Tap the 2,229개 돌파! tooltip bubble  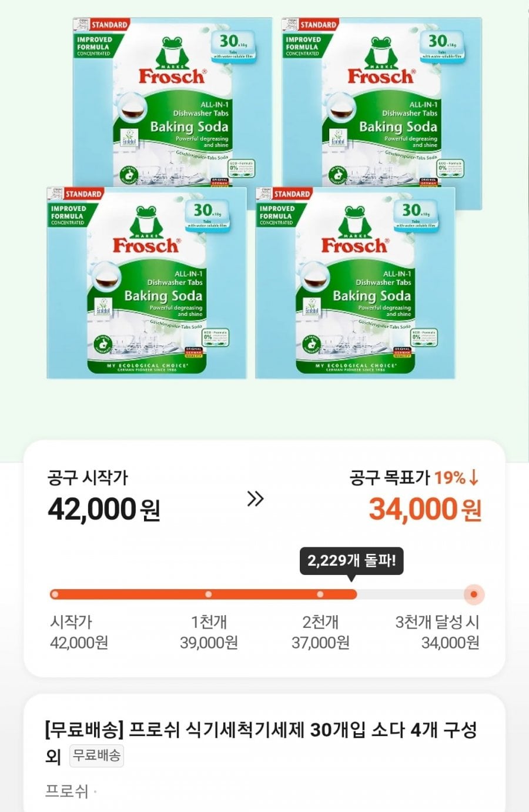(x=351, y=560)
